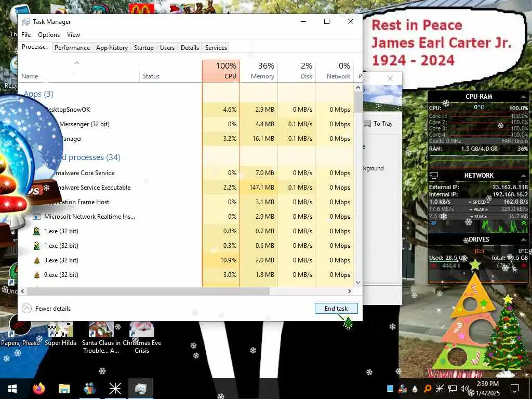Open the Messenger app taskbar icon
Viewport: 532px width, 399px height.
[89, 389]
